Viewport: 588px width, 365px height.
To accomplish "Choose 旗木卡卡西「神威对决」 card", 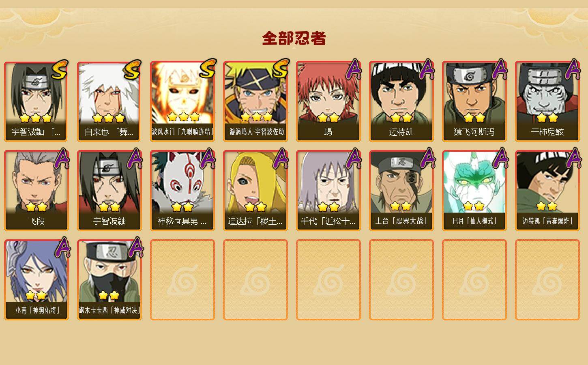I will [109, 280].
